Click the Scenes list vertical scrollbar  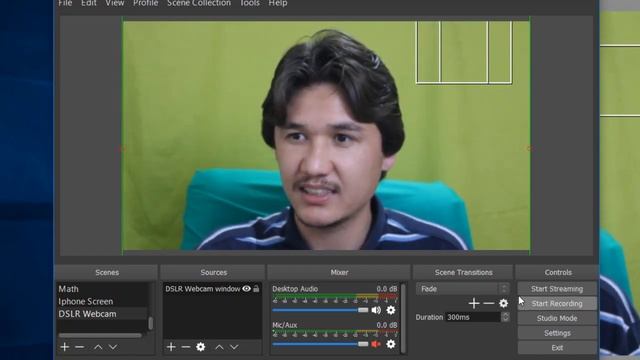click(151, 323)
